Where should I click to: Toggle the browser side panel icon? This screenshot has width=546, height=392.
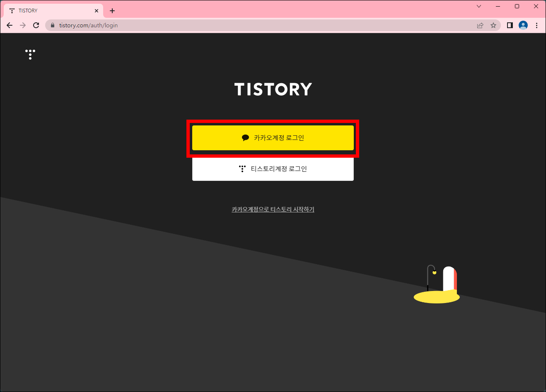coord(510,25)
